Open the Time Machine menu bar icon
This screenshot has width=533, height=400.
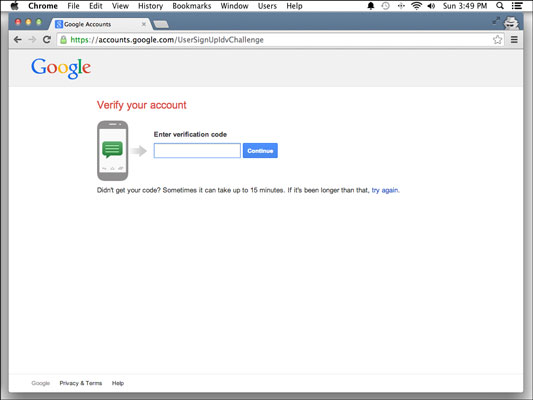[x=385, y=6]
